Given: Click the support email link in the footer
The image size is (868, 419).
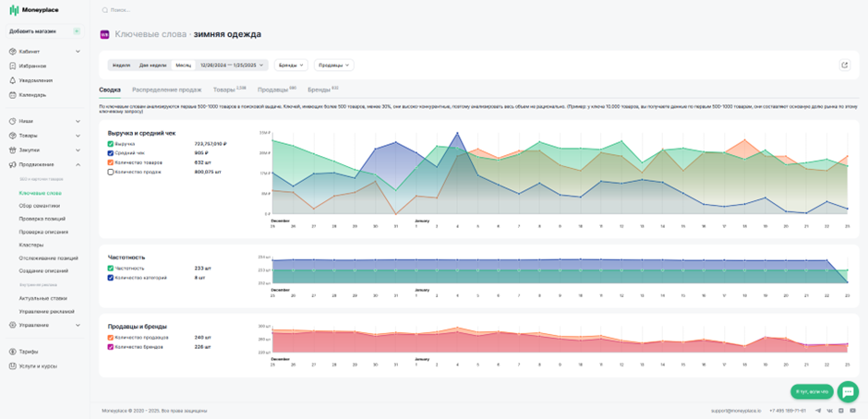Looking at the screenshot, I should (736, 411).
